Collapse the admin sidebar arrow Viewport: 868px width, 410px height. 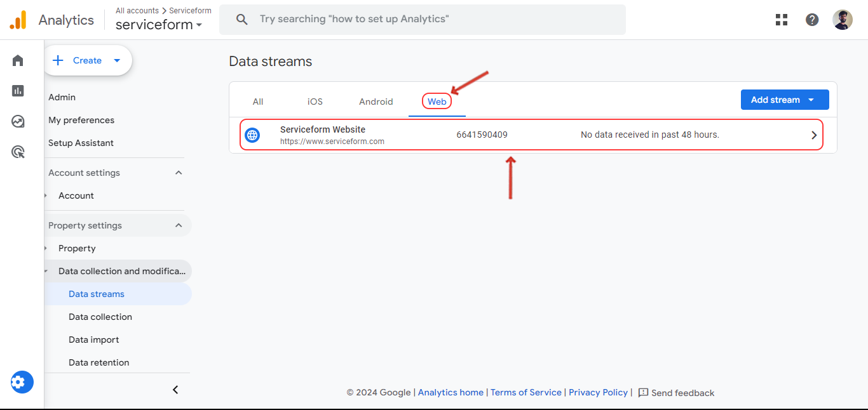[176, 390]
